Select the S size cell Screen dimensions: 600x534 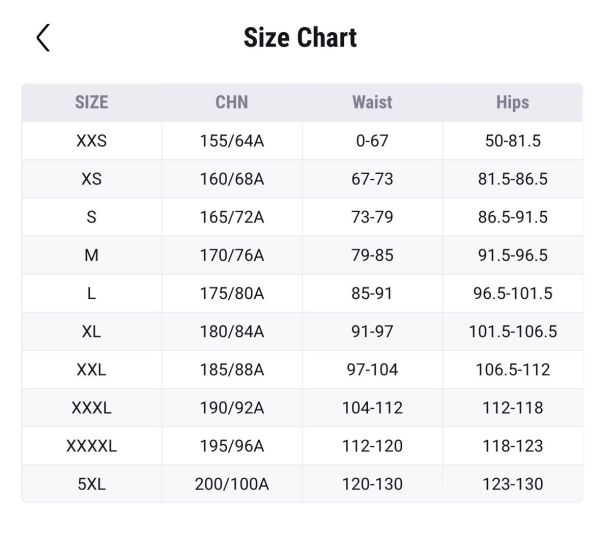coord(91,217)
